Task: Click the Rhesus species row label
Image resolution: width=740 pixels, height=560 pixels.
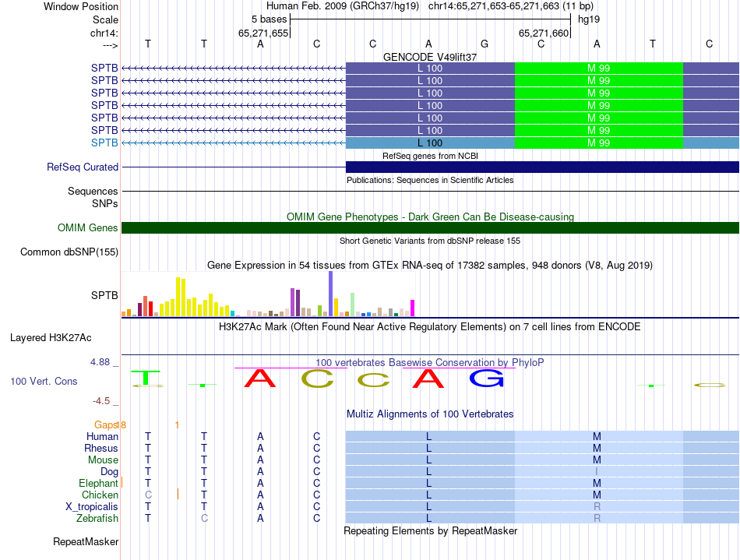Action: (101, 448)
